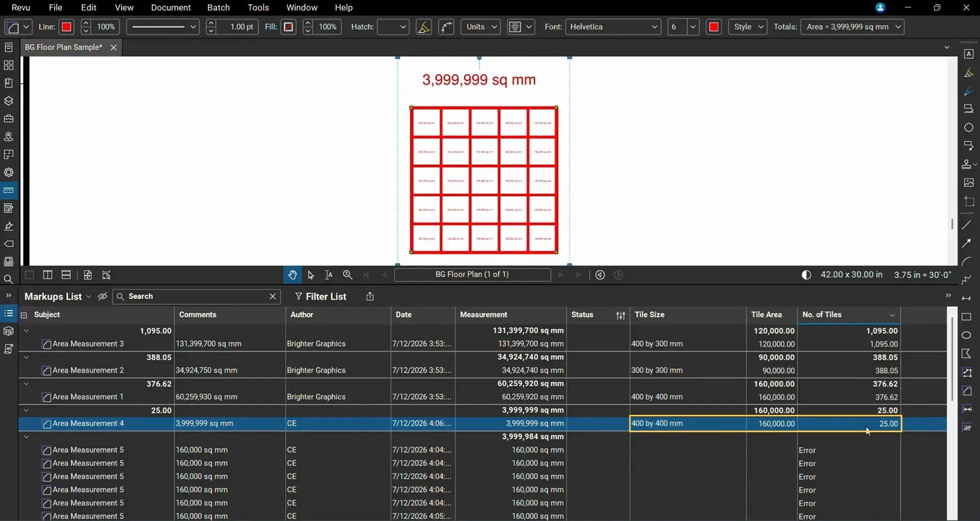Select the Pen tool
The width and height of the screenshot is (980, 521).
pyautogui.click(x=969, y=91)
